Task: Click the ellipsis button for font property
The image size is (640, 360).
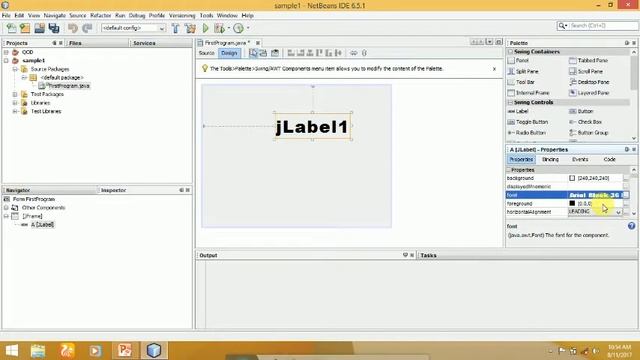Action: 626,195
